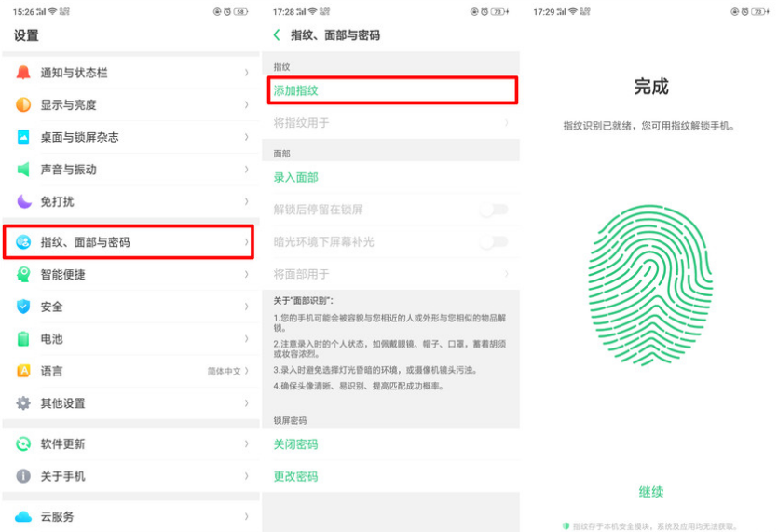
Task: Tap the 设置 page title
Action: [26, 35]
